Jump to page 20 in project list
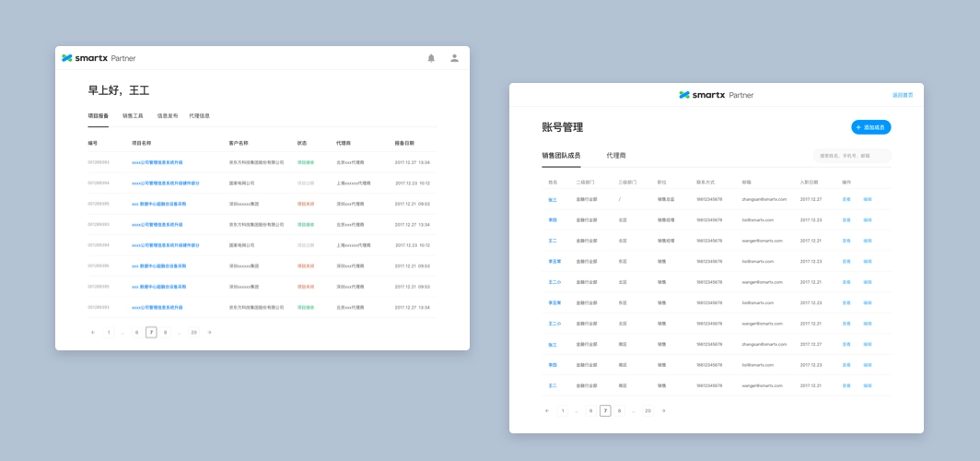This screenshot has height=461, width=980. pos(193,332)
